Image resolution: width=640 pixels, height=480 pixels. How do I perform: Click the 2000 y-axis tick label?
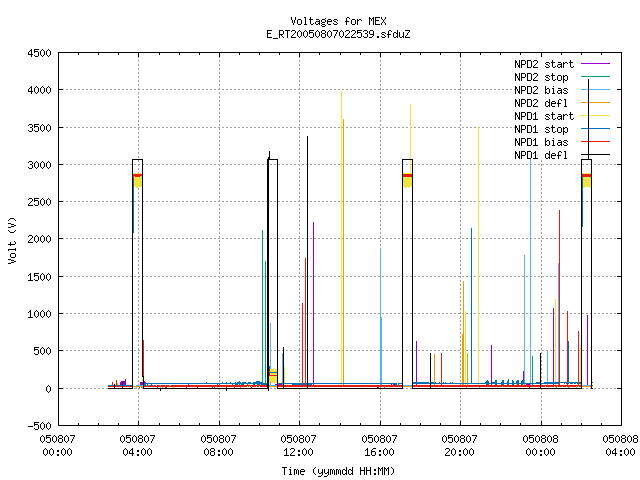tap(40, 239)
